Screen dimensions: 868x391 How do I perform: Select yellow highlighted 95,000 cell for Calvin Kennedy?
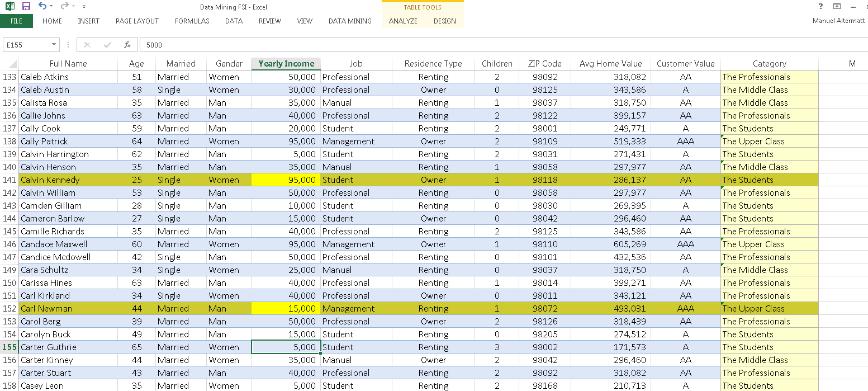(286, 180)
